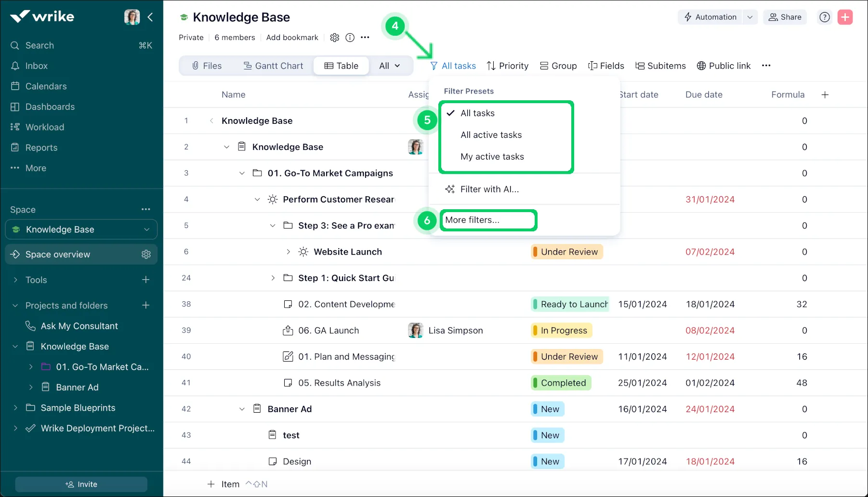The height and width of the screenshot is (497, 868).
Task: Click the Wrike logo
Action: coord(41,16)
